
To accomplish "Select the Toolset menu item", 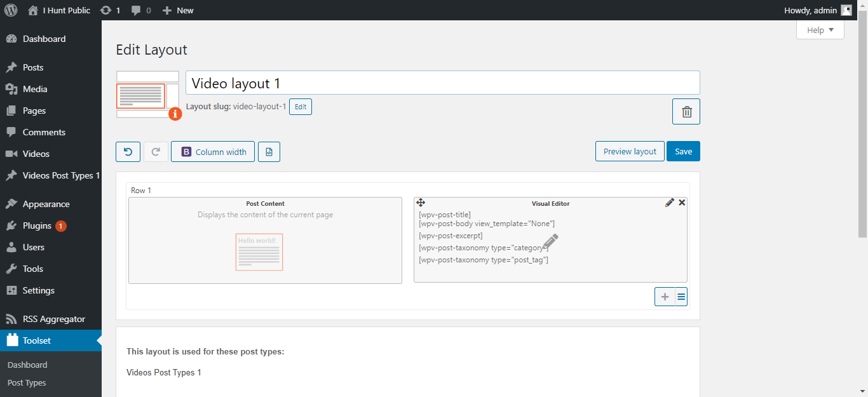I will pyautogui.click(x=51, y=340).
